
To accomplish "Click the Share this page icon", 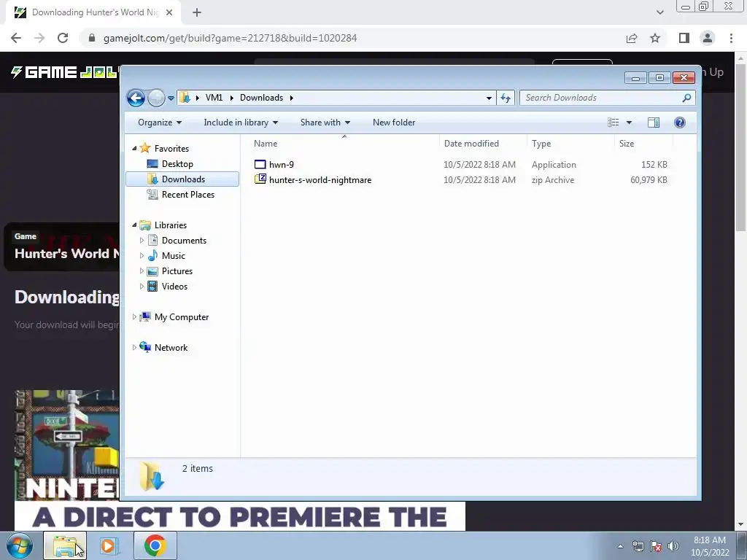I will pyautogui.click(x=632, y=38).
